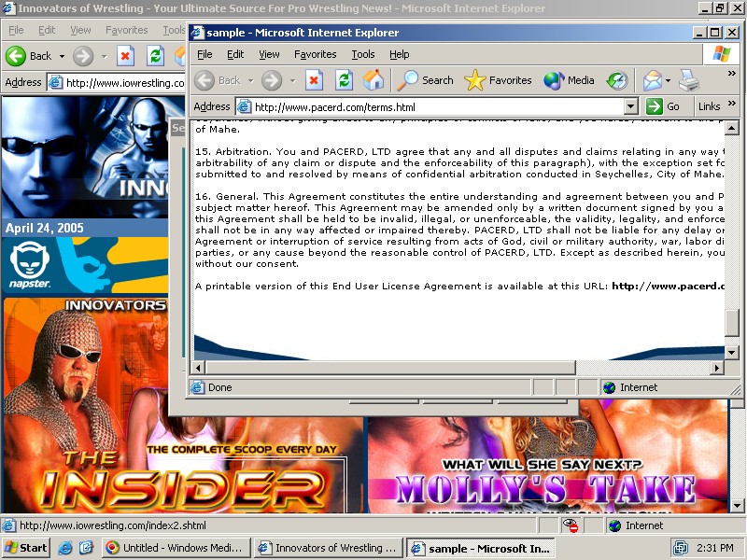Switch to Innovators of Wrestling taskbar button
Screen dimensions: 747x560
point(329,548)
